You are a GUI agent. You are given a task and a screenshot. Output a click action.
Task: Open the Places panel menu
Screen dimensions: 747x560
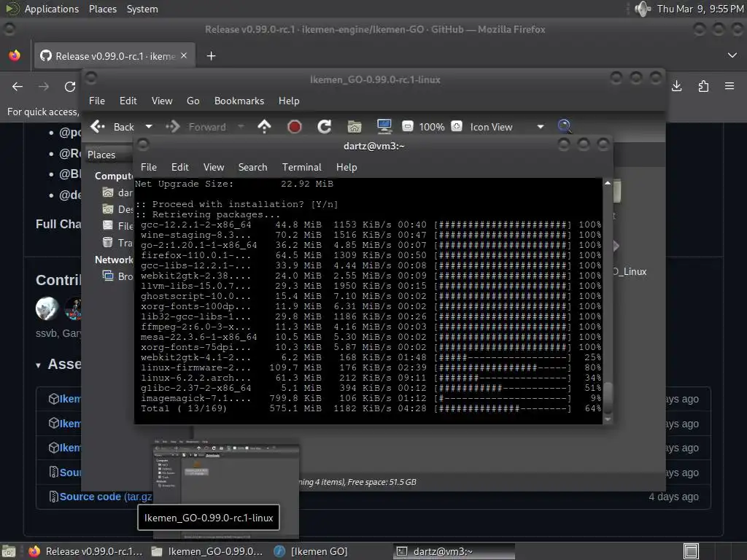pos(103,9)
